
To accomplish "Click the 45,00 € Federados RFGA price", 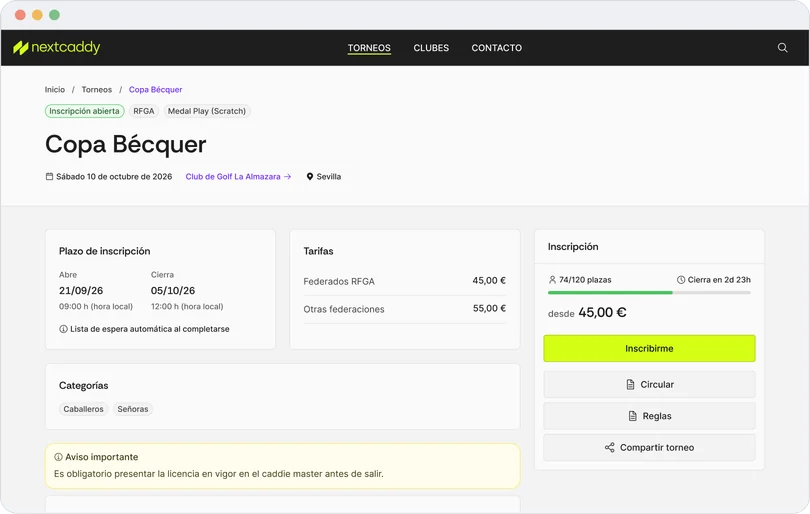I will click(489, 281).
